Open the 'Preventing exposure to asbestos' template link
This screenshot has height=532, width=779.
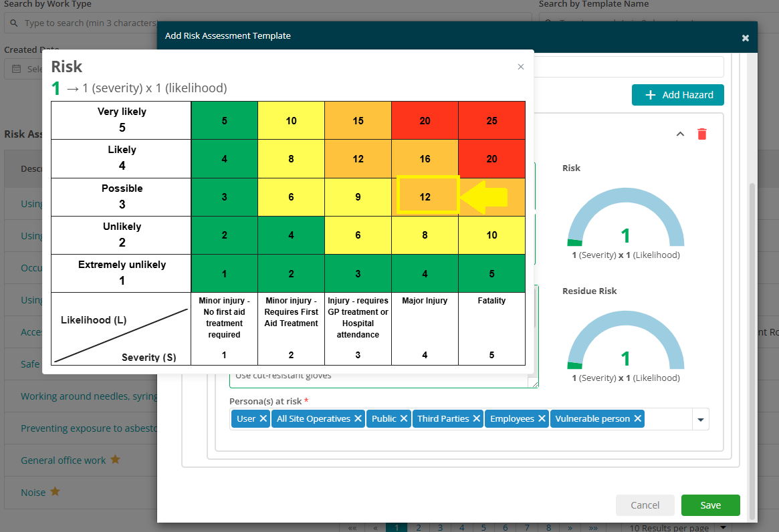click(89, 428)
